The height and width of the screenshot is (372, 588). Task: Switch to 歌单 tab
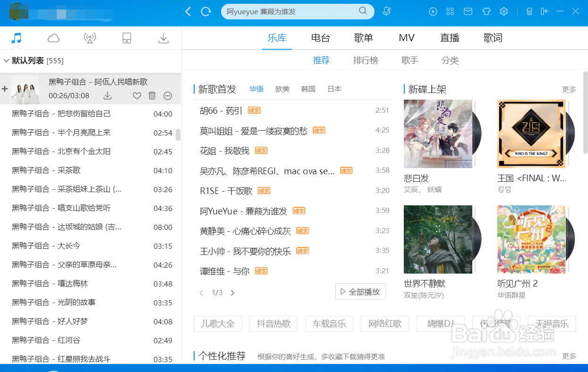[364, 38]
